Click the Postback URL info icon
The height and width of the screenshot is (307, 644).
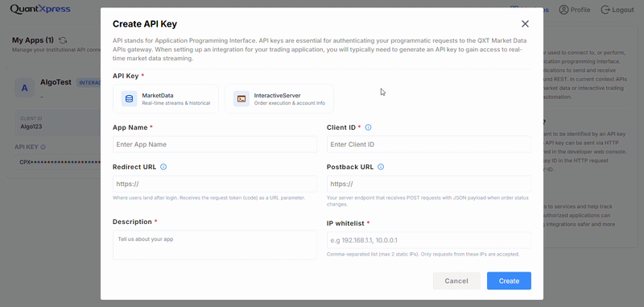(x=381, y=167)
